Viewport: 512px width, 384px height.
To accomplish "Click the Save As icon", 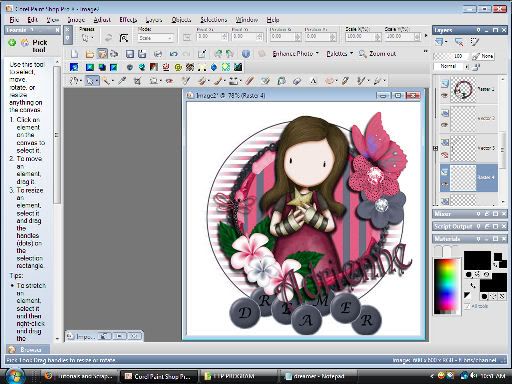I will point(142,54).
